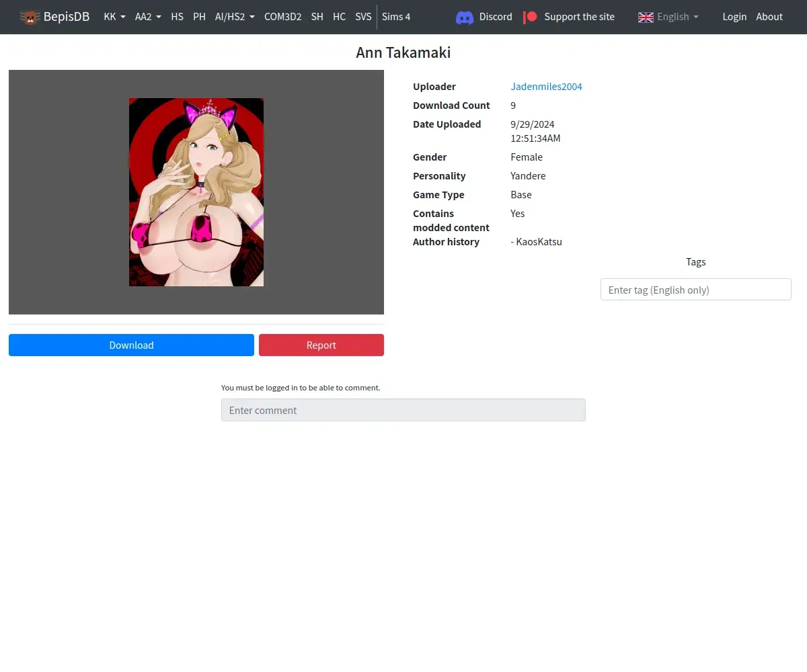This screenshot has height=672, width=807.
Task: Open the SH section
Action: (317, 17)
